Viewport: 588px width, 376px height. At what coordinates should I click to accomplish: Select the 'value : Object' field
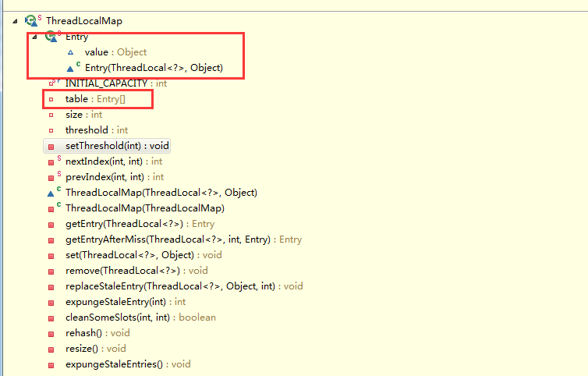(x=115, y=52)
